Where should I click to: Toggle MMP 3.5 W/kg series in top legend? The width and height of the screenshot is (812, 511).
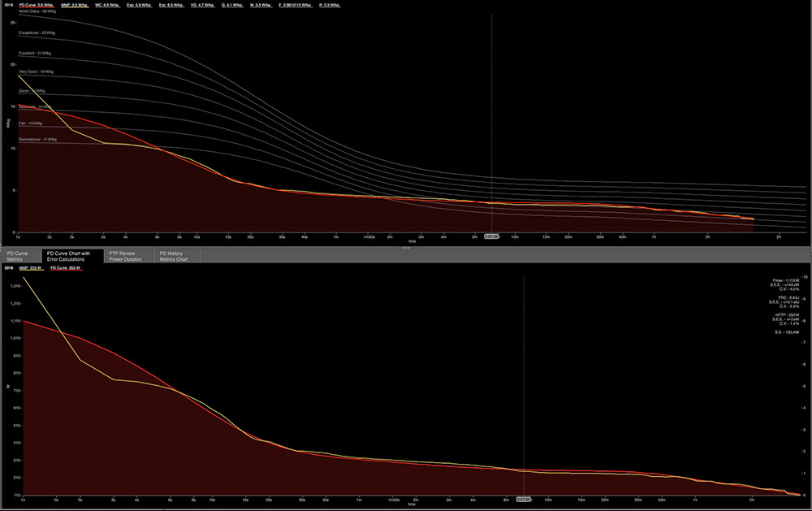(x=74, y=5)
